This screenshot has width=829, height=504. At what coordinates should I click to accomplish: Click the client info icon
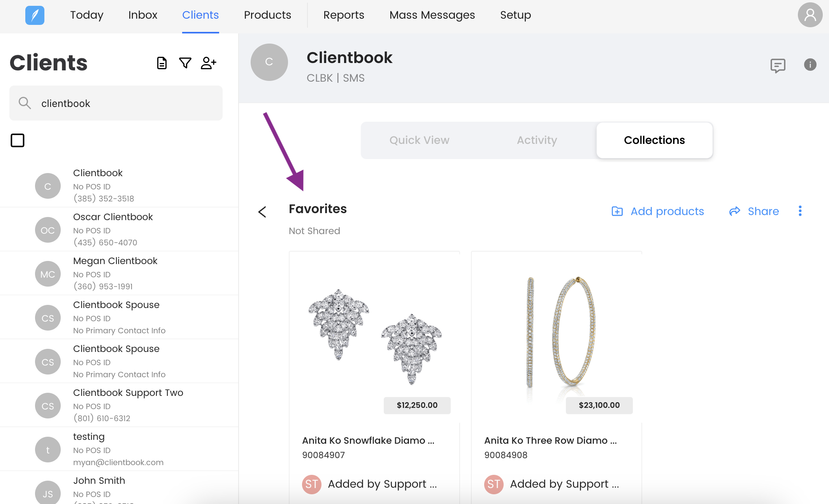pyautogui.click(x=810, y=65)
